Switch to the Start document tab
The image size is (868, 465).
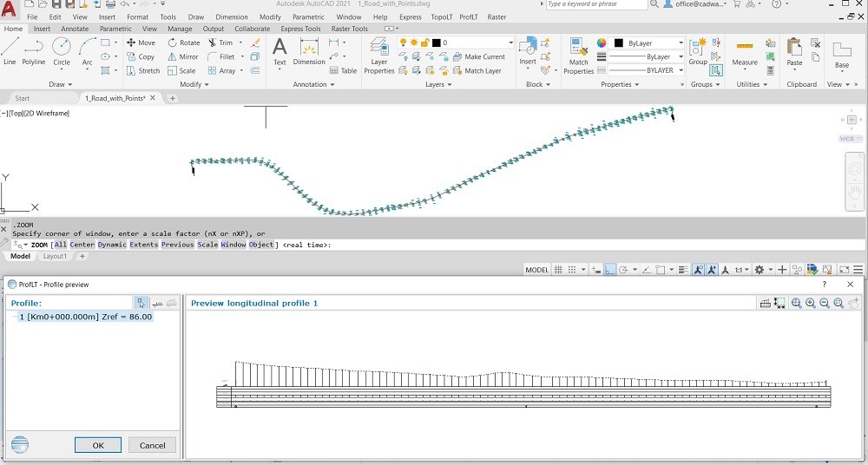[x=23, y=98]
